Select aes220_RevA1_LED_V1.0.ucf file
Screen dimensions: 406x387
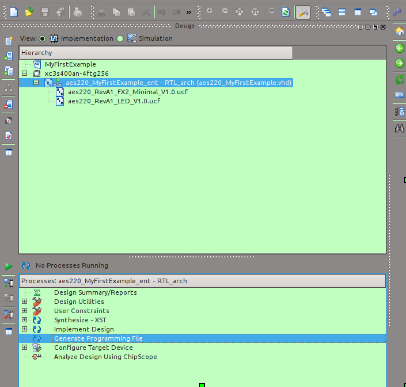click(114, 101)
